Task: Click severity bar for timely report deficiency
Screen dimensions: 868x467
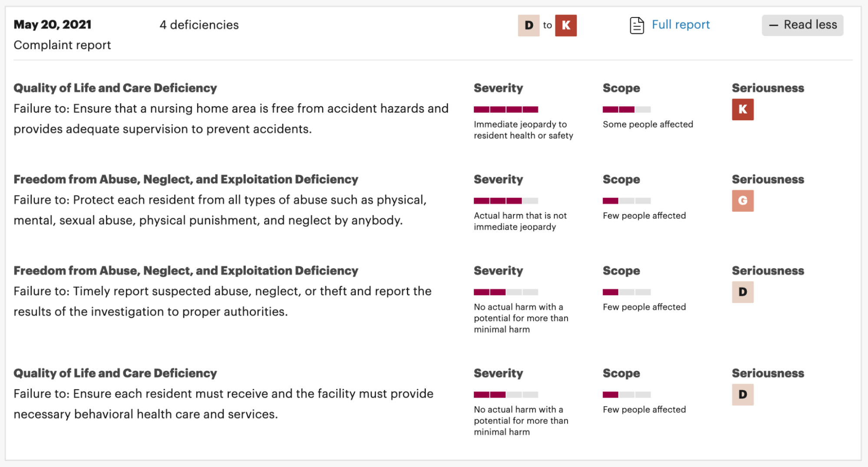Action: point(506,292)
